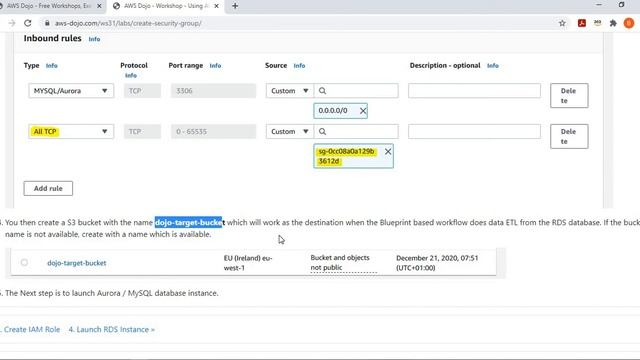
Task: Click the forward navigation arrow
Action: click(x=12, y=23)
